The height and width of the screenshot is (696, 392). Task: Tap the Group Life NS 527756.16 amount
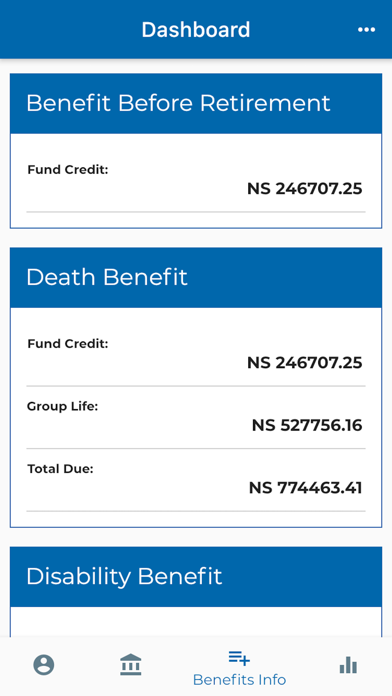307,426
